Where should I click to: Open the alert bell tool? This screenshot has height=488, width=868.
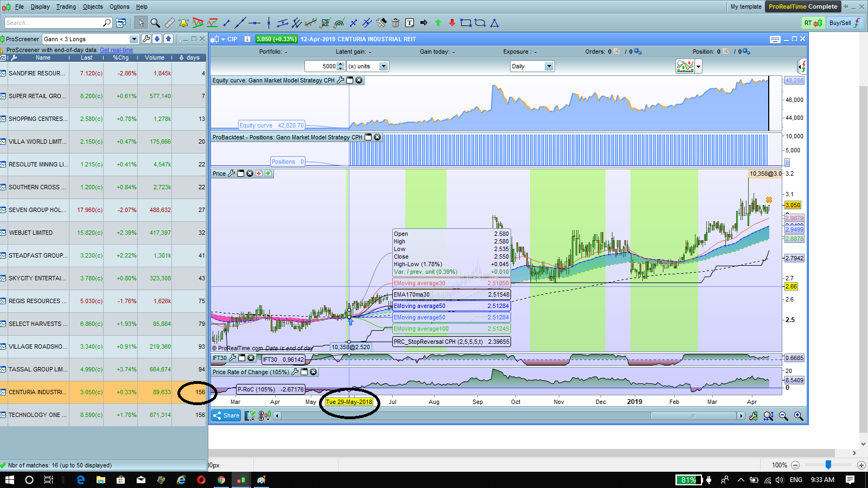pyautogui.click(x=183, y=23)
